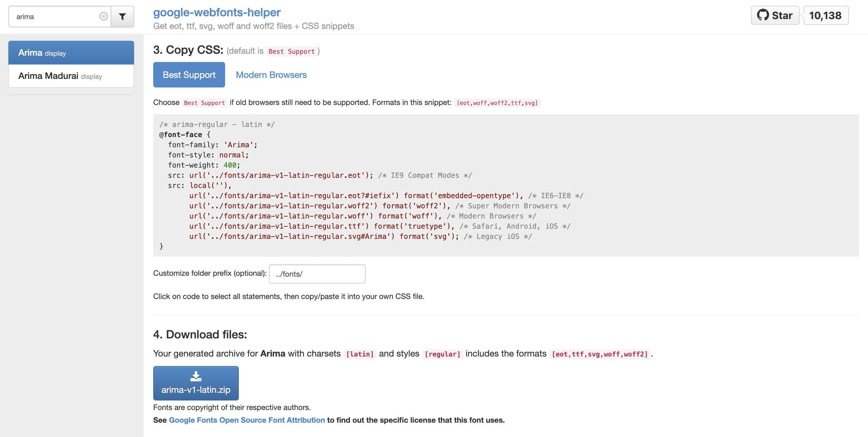Click the font-family 'Arima' code line

tap(213, 145)
